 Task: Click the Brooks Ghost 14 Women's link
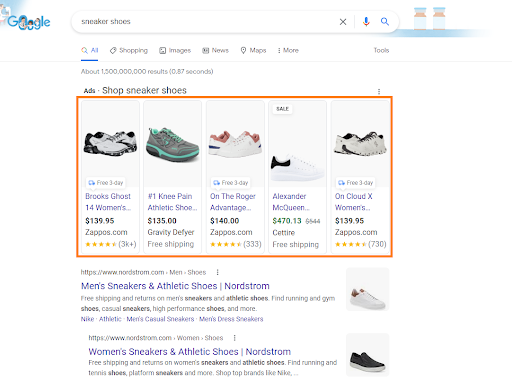pos(108,202)
